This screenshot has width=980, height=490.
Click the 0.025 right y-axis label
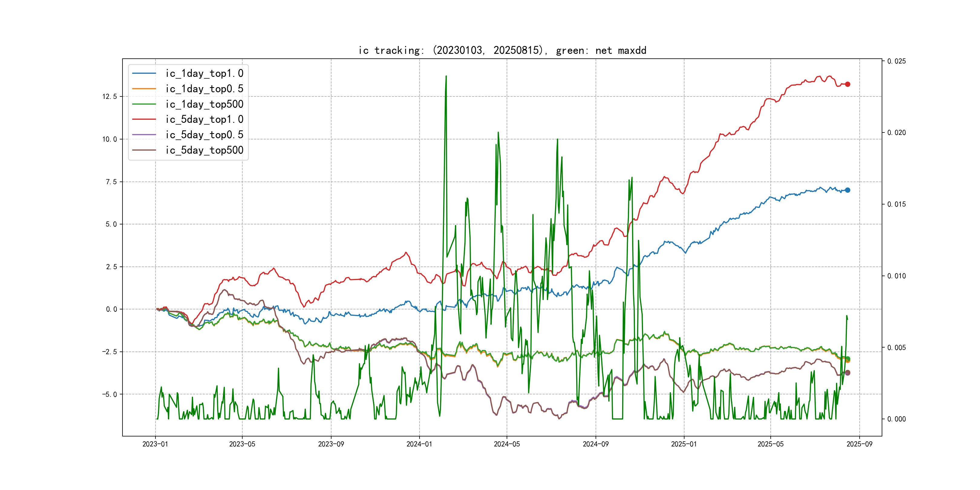click(x=896, y=61)
